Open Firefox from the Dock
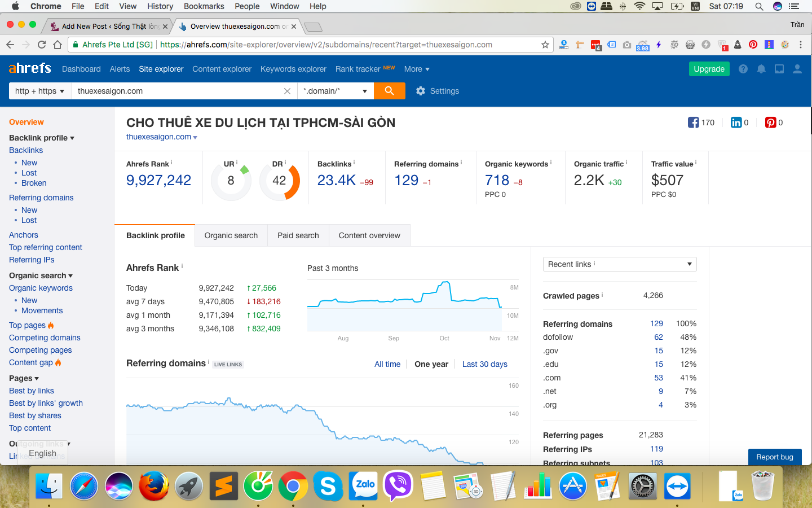This screenshot has width=812, height=508. tap(154, 486)
